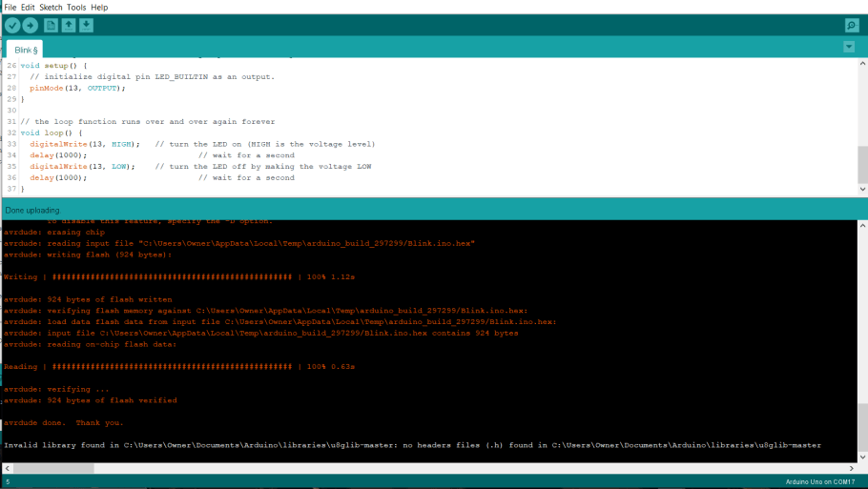This screenshot has width=868, height=489.
Task: Click the code editor vertical scrollbar
Action: tap(862, 164)
